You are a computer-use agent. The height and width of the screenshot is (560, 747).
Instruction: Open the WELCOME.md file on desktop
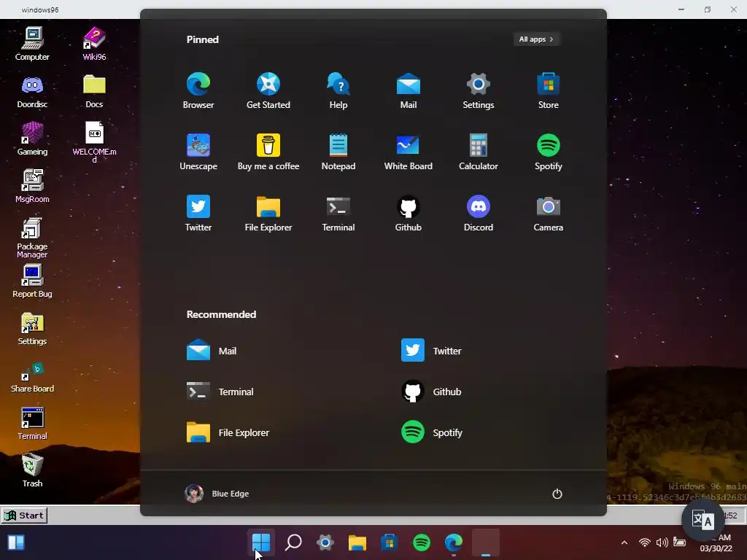(x=94, y=141)
